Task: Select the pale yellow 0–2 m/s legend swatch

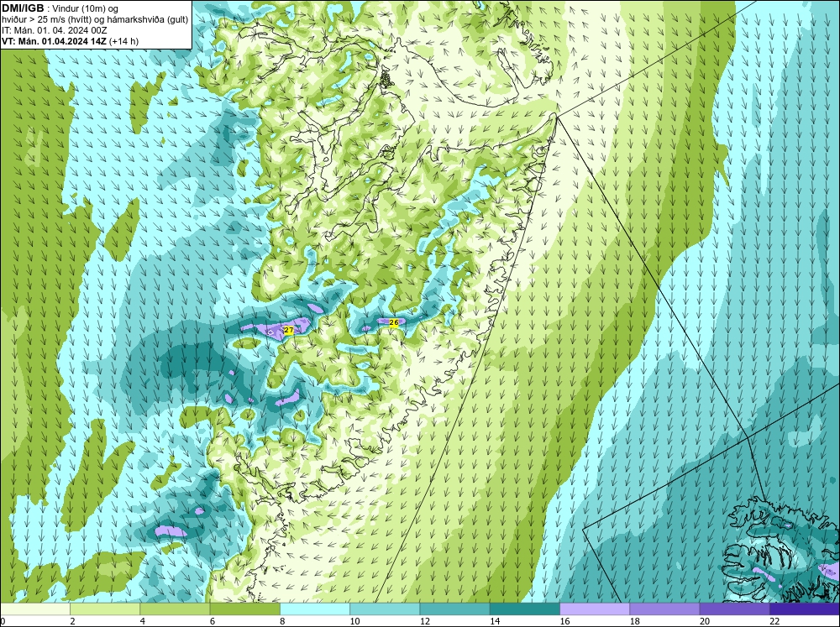Action: 34,609
